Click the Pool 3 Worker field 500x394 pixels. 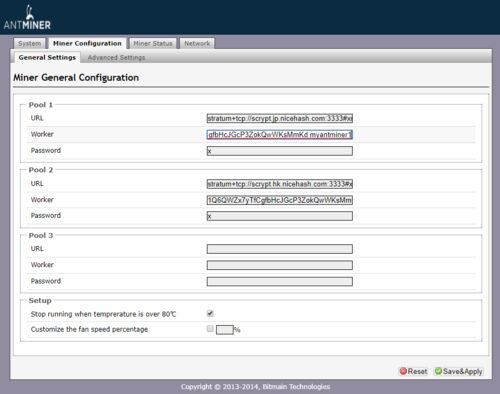coord(280,265)
